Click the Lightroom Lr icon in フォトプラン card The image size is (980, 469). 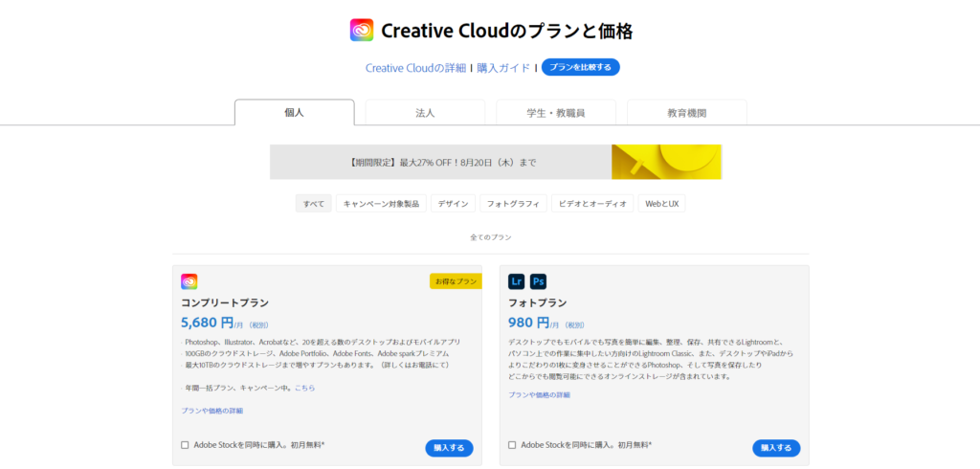point(516,281)
